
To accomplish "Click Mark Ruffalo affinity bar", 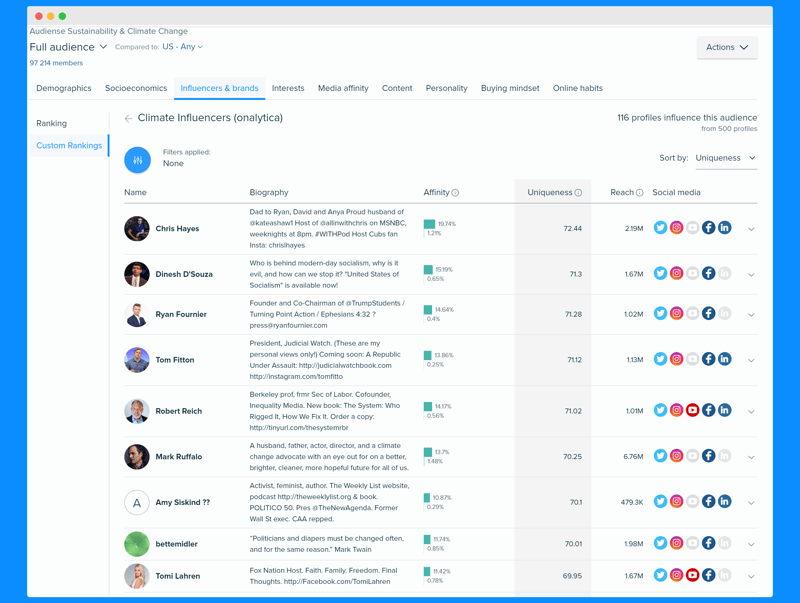I will pyautogui.click(x=428, y=452).
